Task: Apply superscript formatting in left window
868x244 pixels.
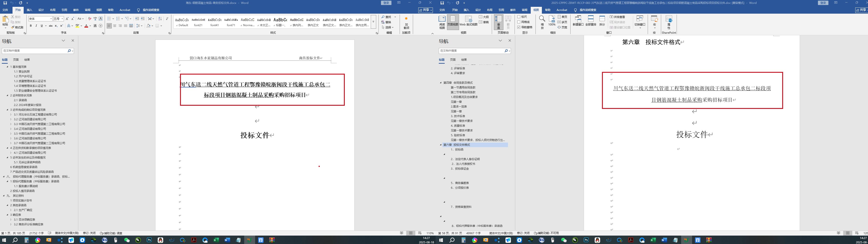Action: (61, 25)
